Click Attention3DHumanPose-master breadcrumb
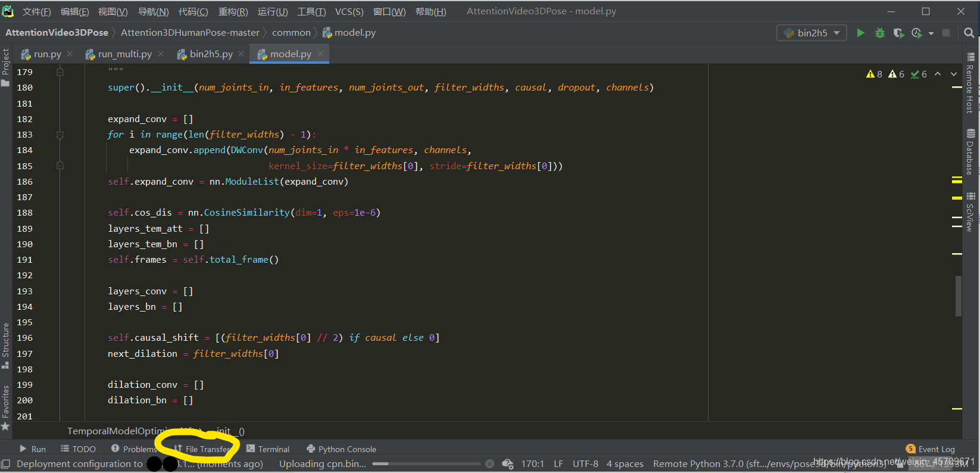Viewport: 980px width, 473px height. coord(190,33)
